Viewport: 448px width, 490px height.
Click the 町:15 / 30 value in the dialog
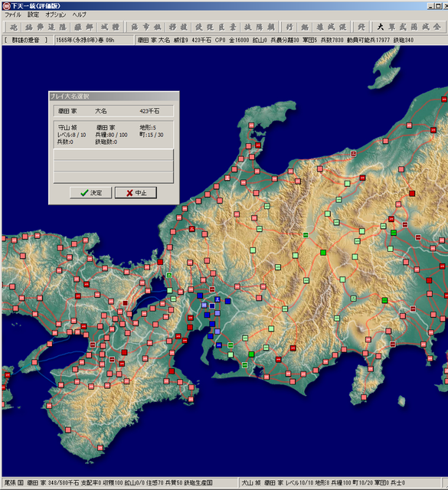tap(152, 135)
